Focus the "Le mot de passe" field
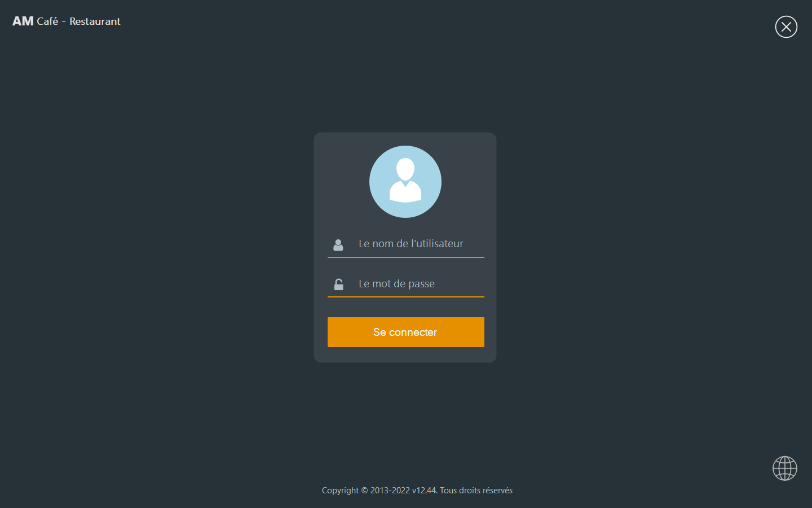 click(406, 284)
